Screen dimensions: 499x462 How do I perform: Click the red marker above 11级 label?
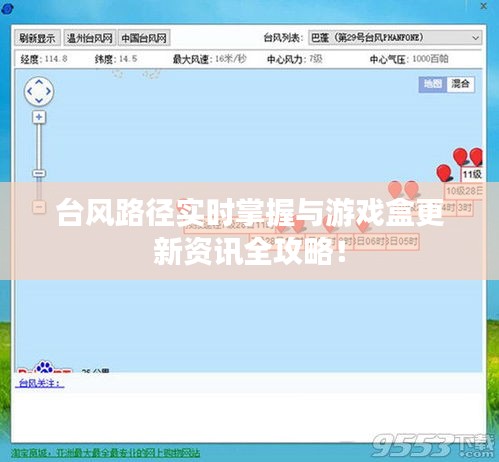[460, 157]
